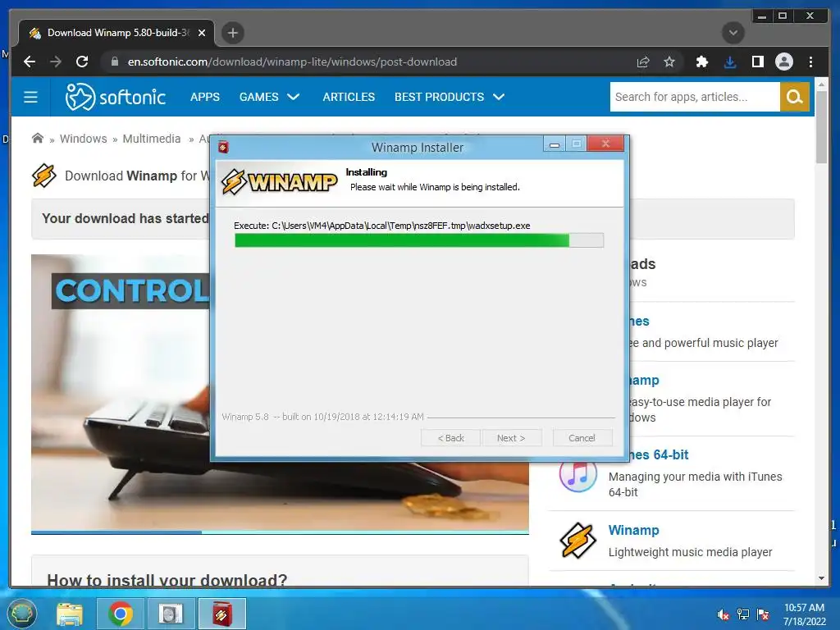The image size is (840, 630).
Task: Open the Chrome profile avatar
Action: 783,62
